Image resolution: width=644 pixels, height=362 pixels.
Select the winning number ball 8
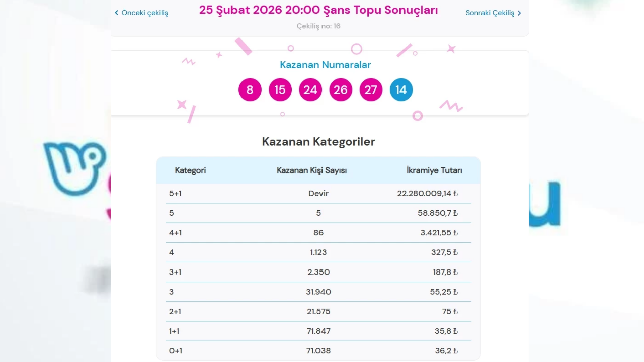250,89
